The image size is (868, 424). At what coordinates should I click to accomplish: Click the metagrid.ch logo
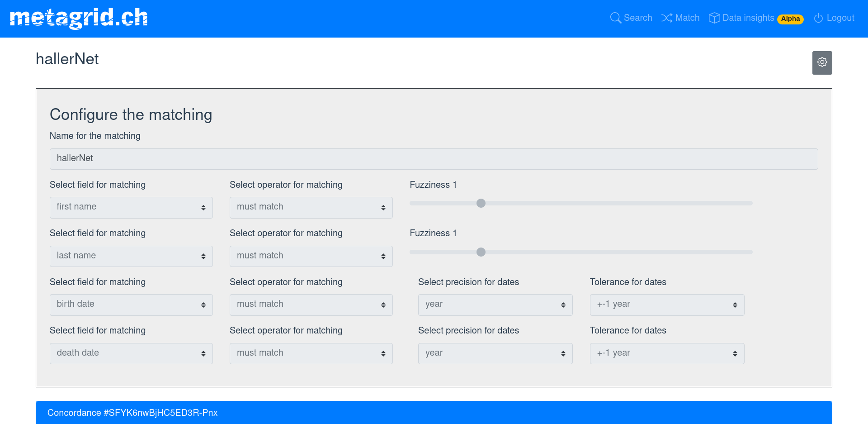79,18
